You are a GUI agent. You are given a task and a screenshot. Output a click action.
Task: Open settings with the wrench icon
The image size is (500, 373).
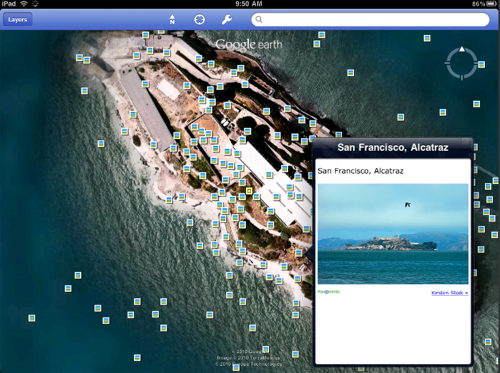[227, 19]
